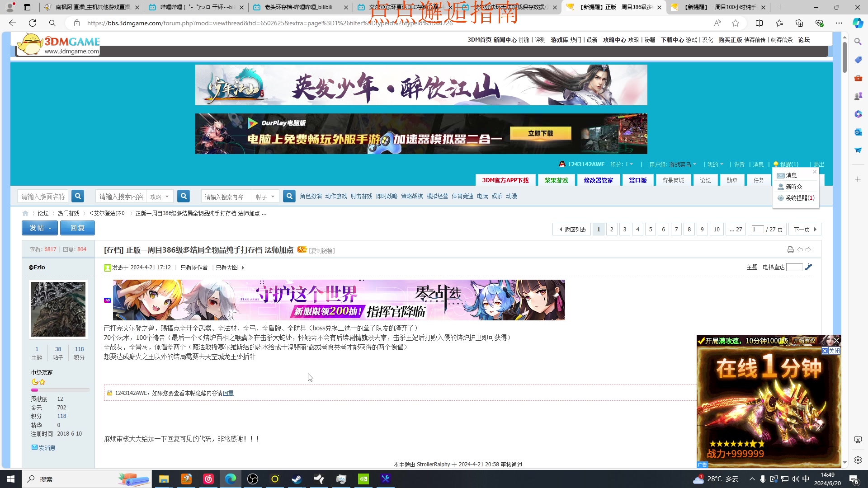Click @Ezio's avatar thumbnail
Image resolution: width=868 pixels, height=488 pixels.
tap(58, 309)
